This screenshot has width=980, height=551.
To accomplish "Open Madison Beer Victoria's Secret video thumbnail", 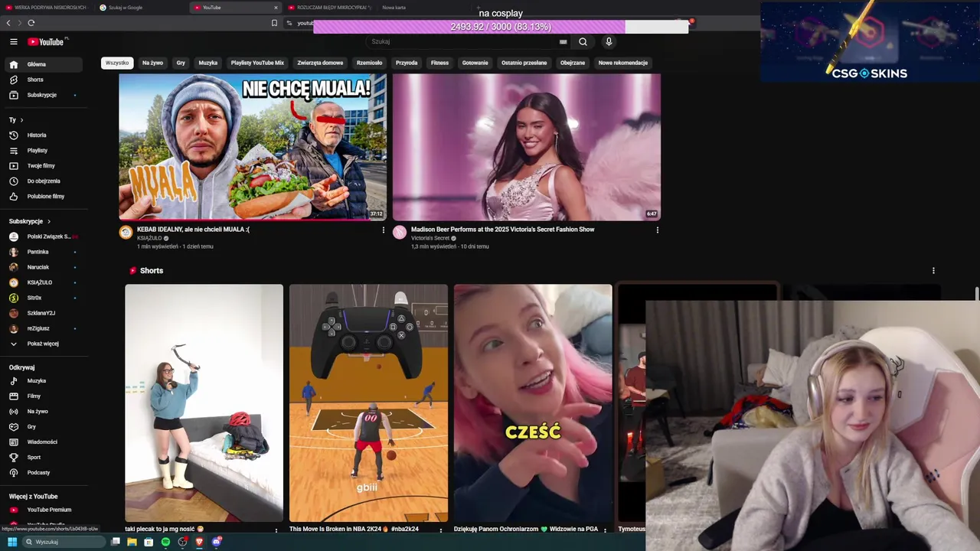I will pyautogui.click(x=527, y=147).
